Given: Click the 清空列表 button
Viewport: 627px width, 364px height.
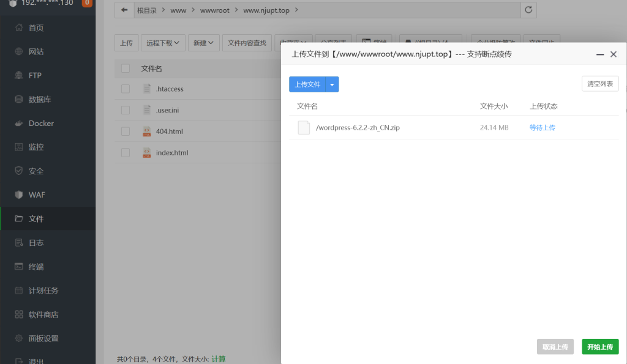Looking at the screenshot, I should click(599, 84).
